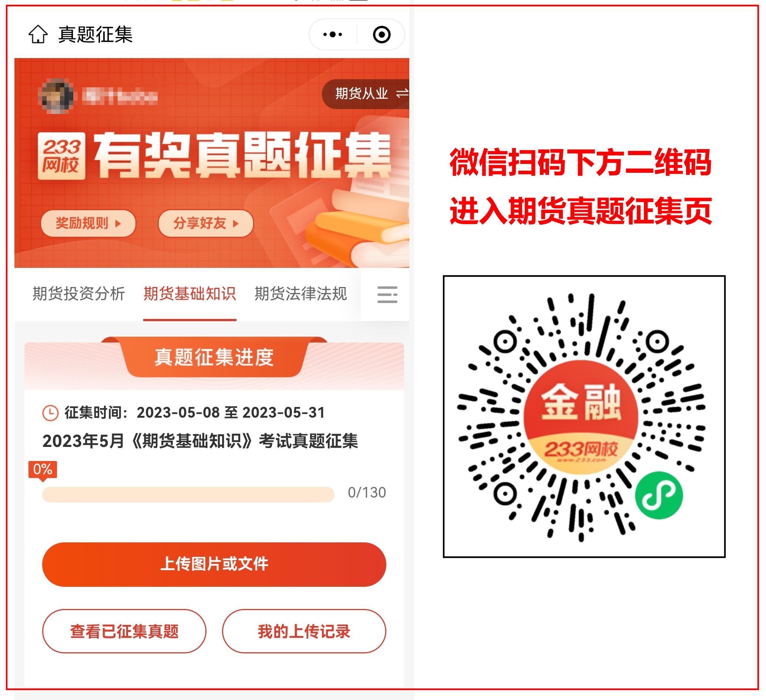Open the category list hamburger icon

click(387, 295)
